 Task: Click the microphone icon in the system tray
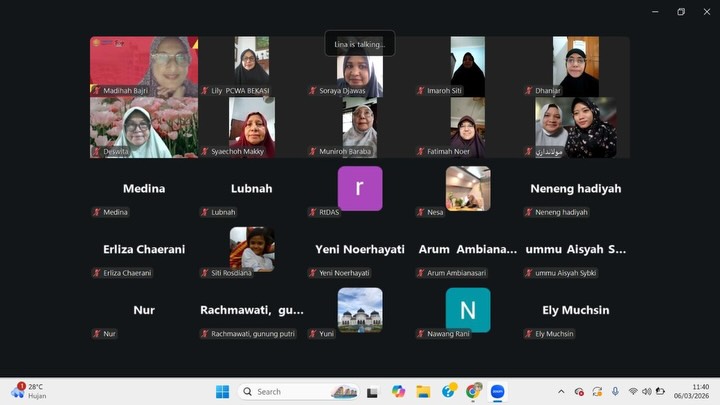[x=615, y=391]
